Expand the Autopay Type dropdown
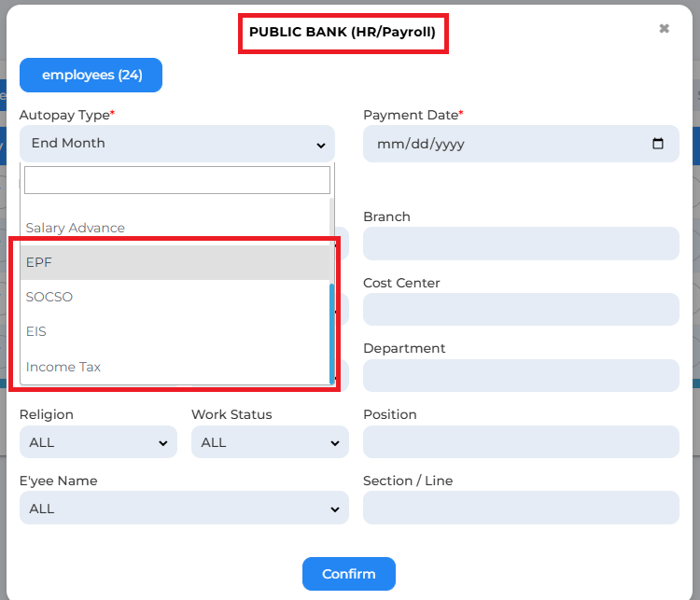The height and width of the screenshot is (600, 700). tap(177, 144)
